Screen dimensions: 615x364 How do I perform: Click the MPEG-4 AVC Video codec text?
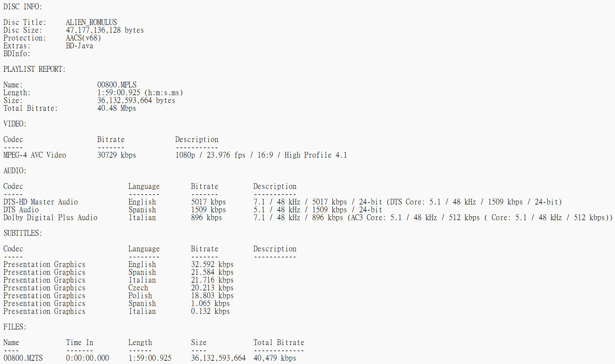coord(35,155)
